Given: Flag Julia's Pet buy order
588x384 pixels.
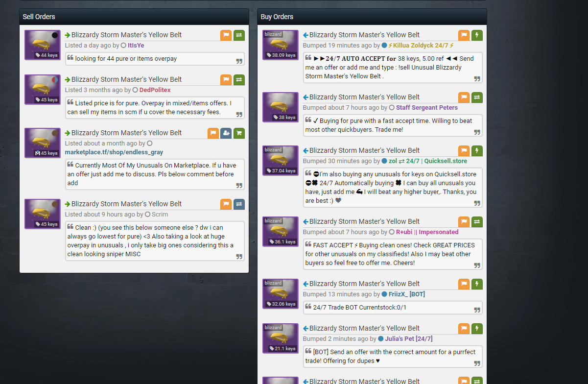Looking at the screenshot, I should point(464,329).
